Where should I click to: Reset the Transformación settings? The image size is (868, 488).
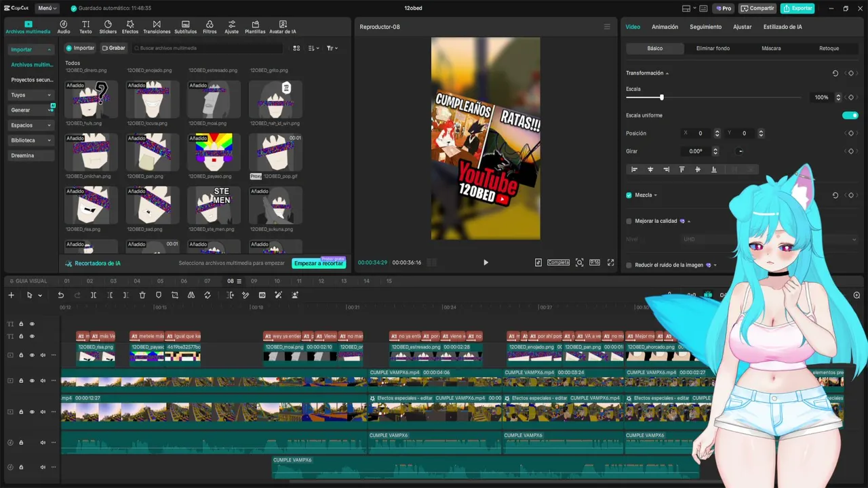tap(835, 73)
